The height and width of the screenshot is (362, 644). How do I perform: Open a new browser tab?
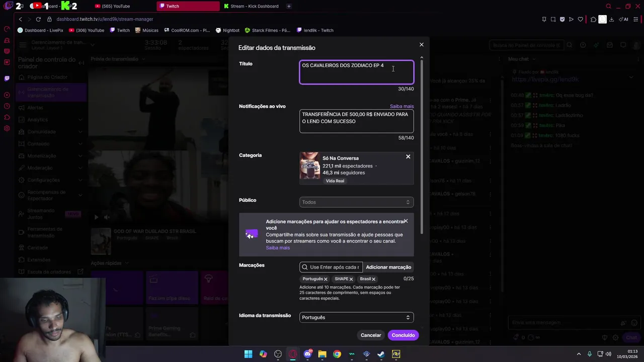pos(289,6)
